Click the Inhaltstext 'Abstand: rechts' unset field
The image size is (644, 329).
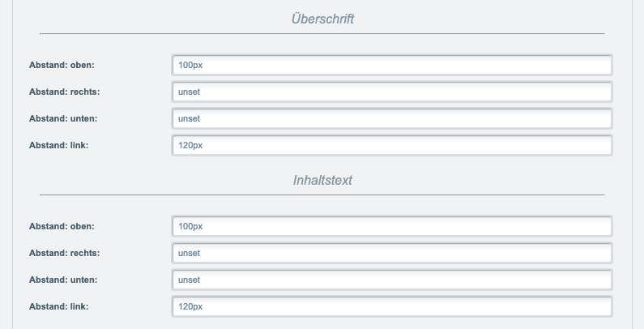(x=392, y=253)
